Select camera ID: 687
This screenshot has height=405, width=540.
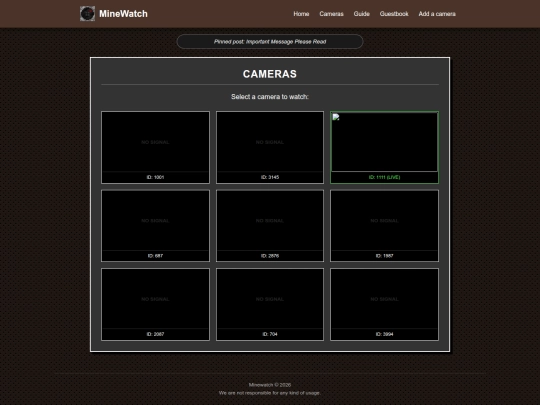(x=155, y=226)
